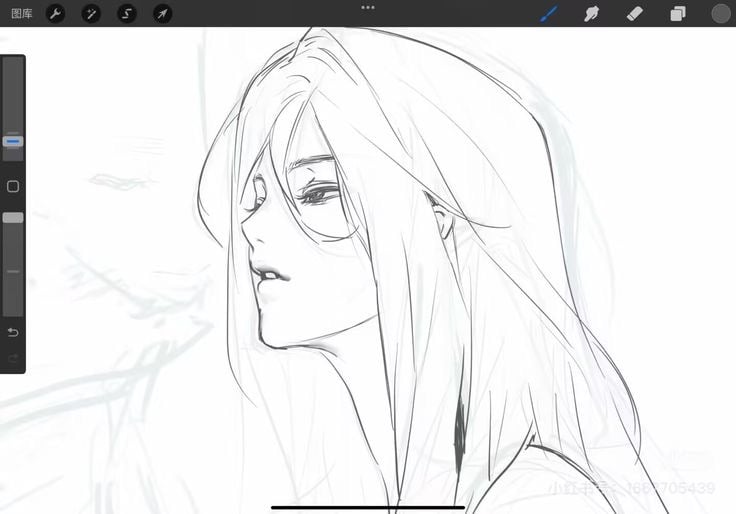Tap the character's eye on canvas
The width and height of the screenshot is (736, 514).
point(322,195)
